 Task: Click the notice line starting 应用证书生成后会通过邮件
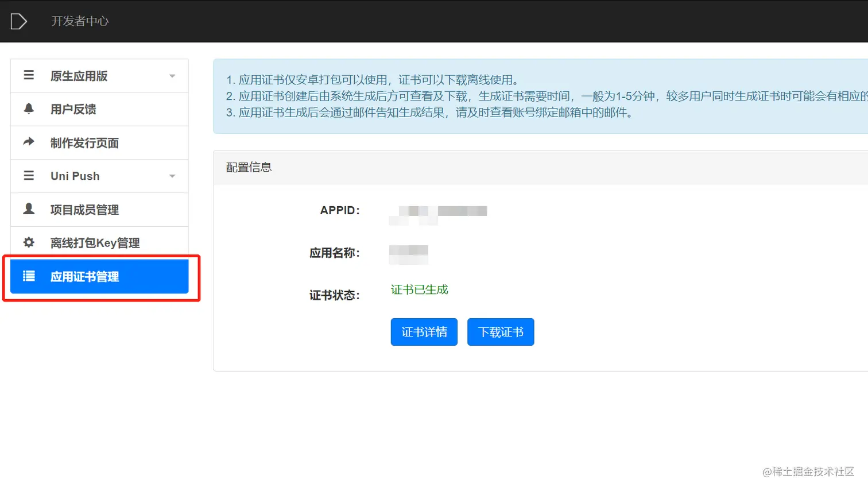(429, 113)
